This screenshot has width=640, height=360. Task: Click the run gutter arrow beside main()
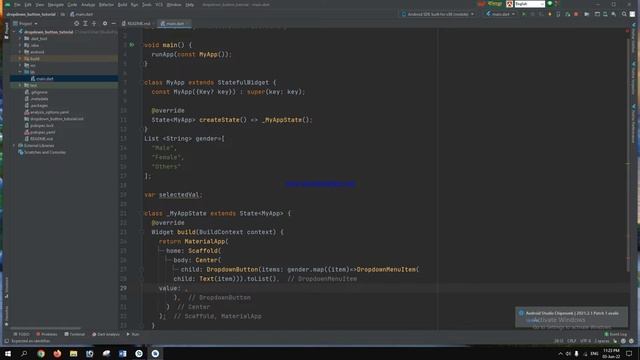(x=132, y=45)
